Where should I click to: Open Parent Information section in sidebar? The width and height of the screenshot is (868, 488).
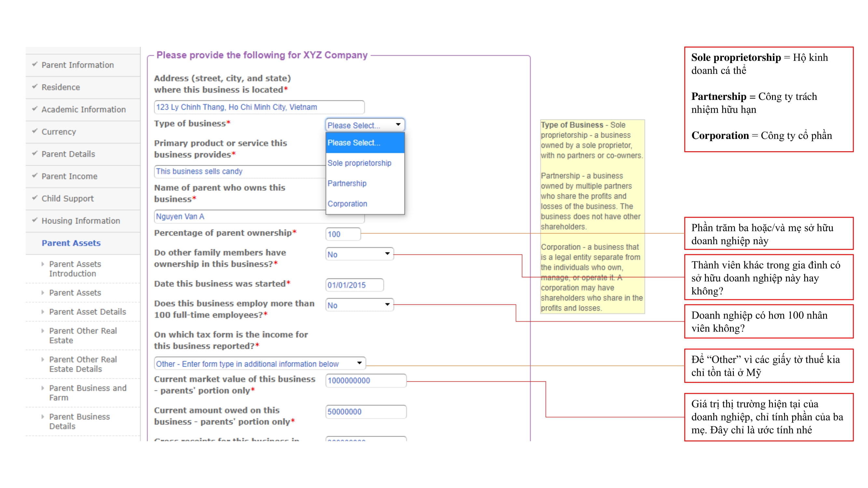point(77,65)
